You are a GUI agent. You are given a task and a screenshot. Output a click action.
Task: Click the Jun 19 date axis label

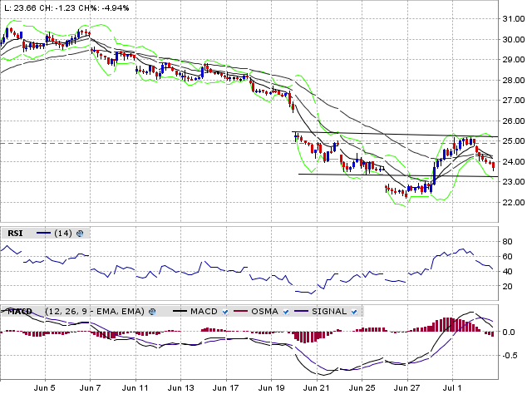[x=271, y=387]
